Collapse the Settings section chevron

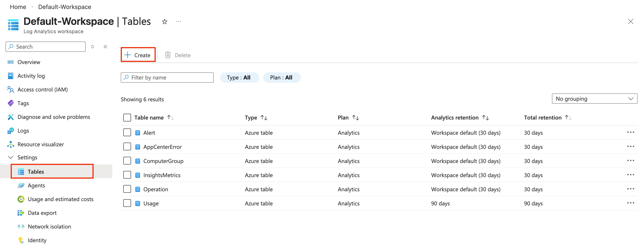(x=11, y=157)
